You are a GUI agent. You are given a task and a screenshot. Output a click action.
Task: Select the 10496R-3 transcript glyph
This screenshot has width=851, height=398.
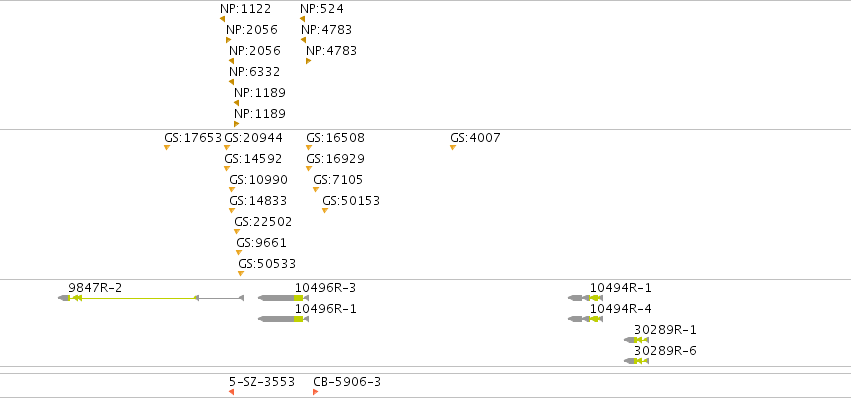coord(283,298)
